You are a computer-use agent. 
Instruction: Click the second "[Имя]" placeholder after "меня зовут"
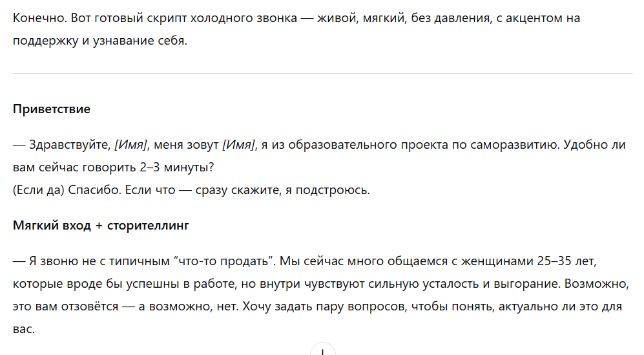[239, 144]
